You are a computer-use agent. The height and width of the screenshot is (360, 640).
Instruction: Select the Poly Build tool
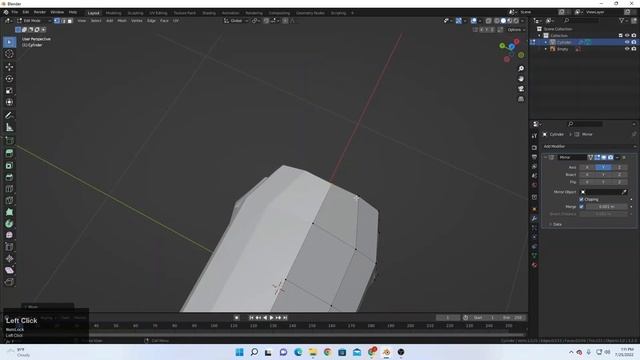(9, 212)
